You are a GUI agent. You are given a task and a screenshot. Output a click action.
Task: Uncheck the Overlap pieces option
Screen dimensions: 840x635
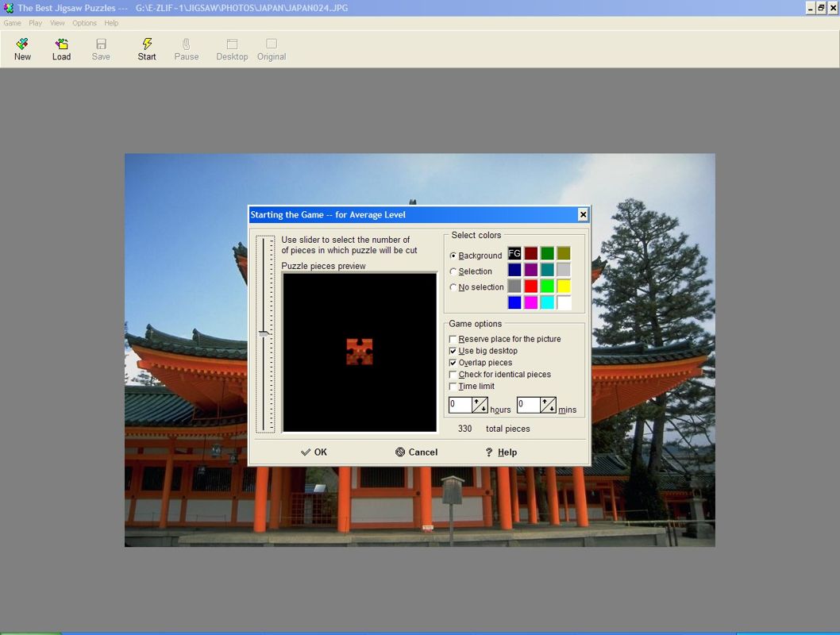[x=453, y=364]
